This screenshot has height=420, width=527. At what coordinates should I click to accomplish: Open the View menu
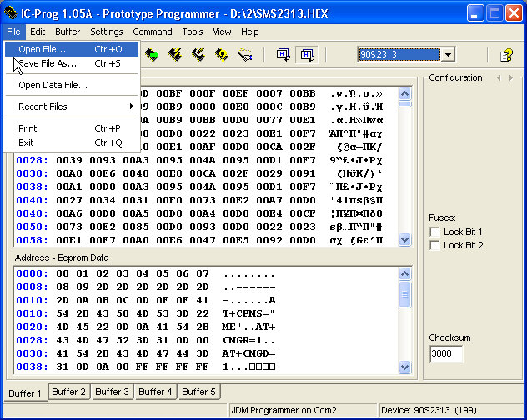[x=222, y=32]
